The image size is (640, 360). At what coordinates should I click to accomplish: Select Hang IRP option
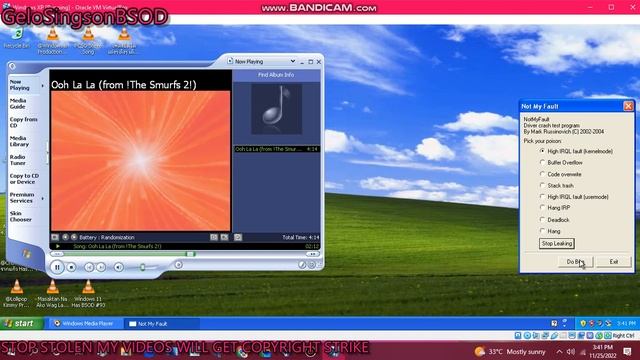click(x=542, y=208)
